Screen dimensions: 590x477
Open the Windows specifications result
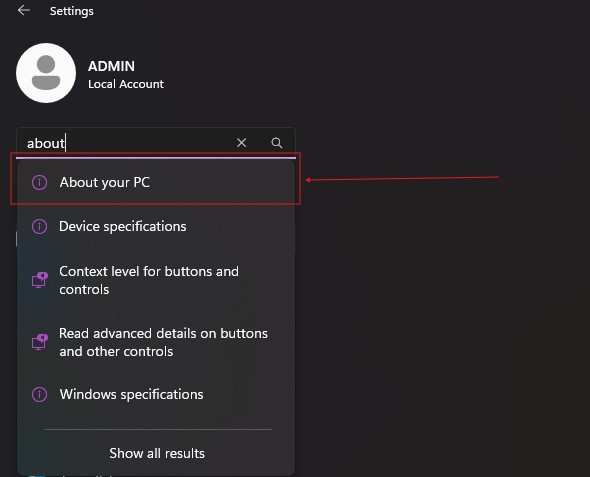pyautogui.click(x=156, y=394)
